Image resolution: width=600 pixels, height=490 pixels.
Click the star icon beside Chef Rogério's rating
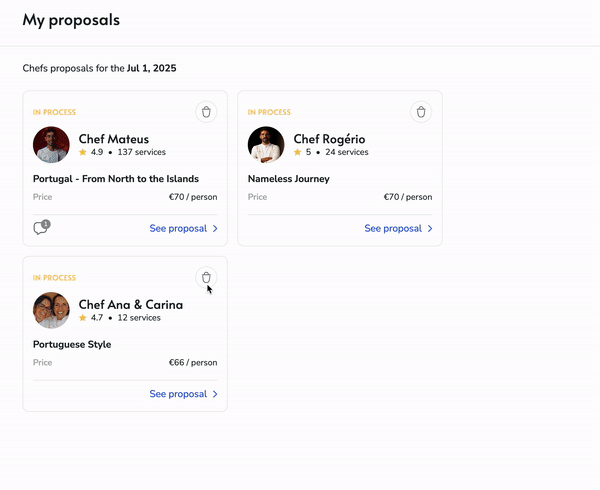point(298,153)
